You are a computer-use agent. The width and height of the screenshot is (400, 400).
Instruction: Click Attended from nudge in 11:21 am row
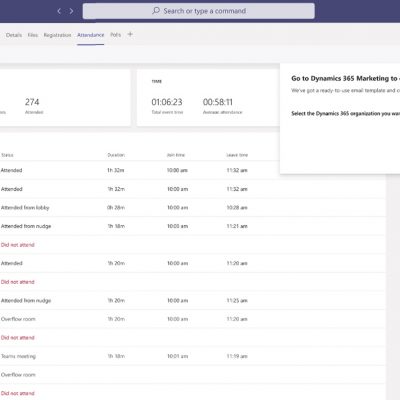26,226
